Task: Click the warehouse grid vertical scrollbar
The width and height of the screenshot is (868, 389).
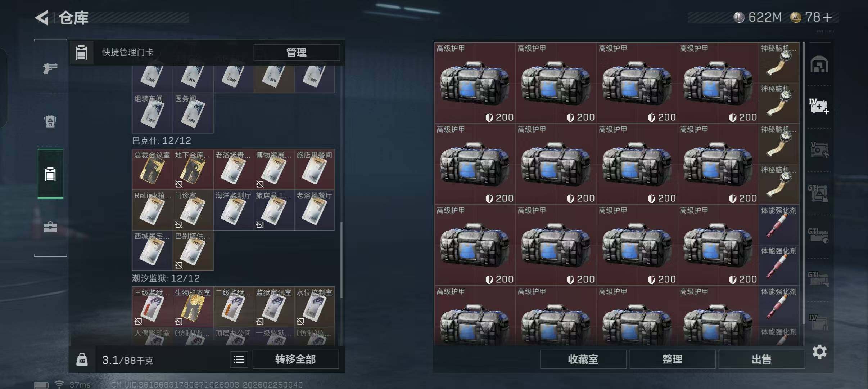Action: [804, 183]
